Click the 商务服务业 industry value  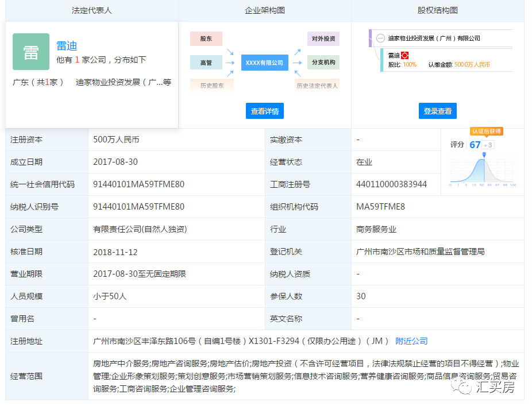click(x=376, y=229)
